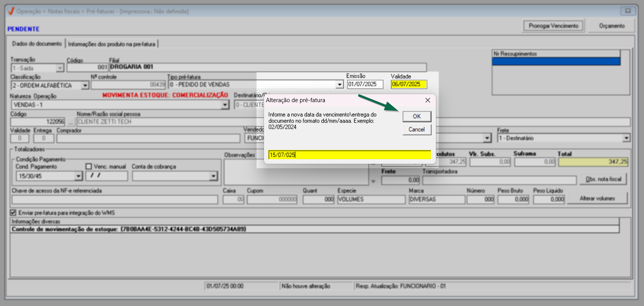
Task: Open the Orçamento button
Action: (612, 26)
